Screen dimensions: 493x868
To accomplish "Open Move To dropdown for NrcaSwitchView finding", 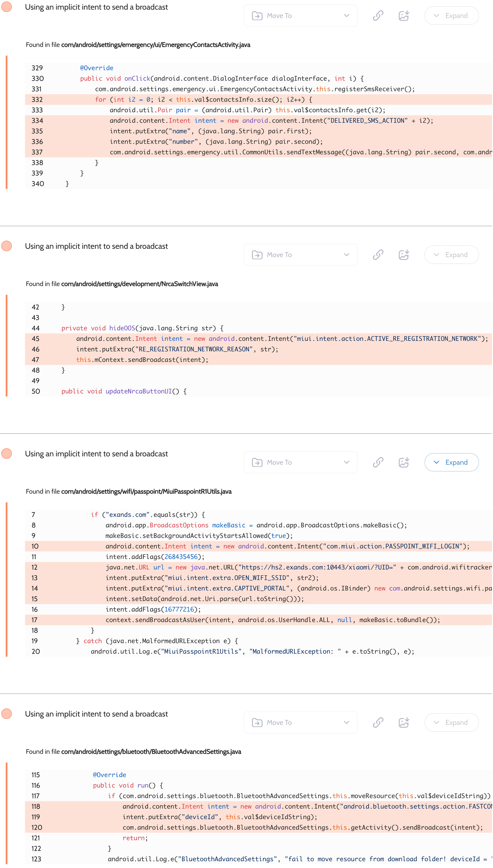I will tap(300, 255).
